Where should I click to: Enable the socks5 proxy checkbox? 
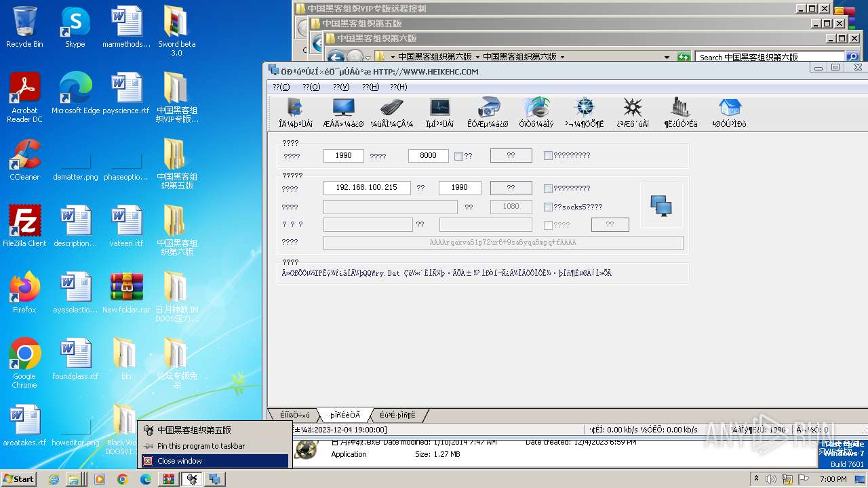click(x=548, y=207)
